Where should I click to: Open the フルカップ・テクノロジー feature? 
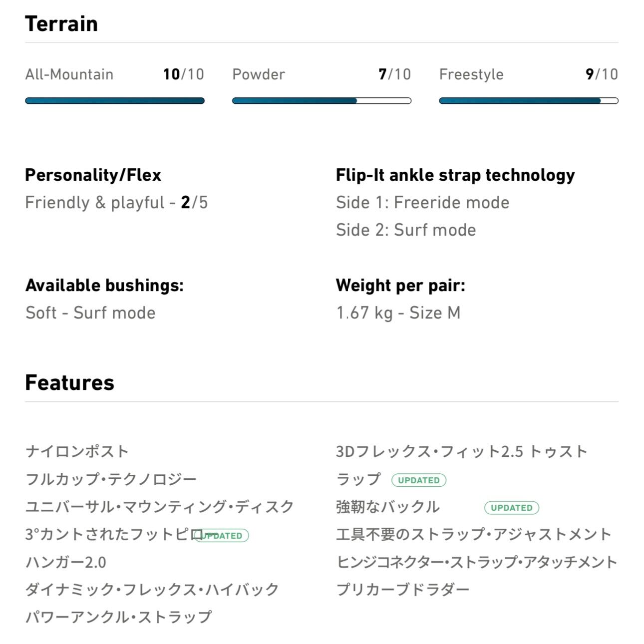tap(111, 479)
